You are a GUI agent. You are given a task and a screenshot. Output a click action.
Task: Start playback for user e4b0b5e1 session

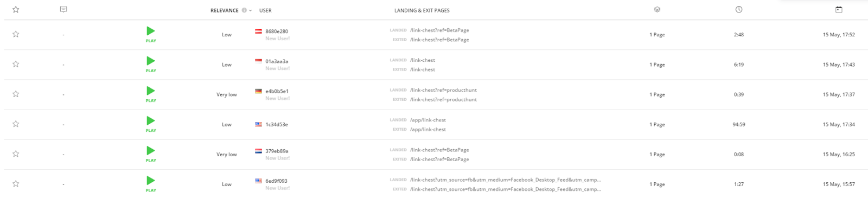tap(151, 93)
